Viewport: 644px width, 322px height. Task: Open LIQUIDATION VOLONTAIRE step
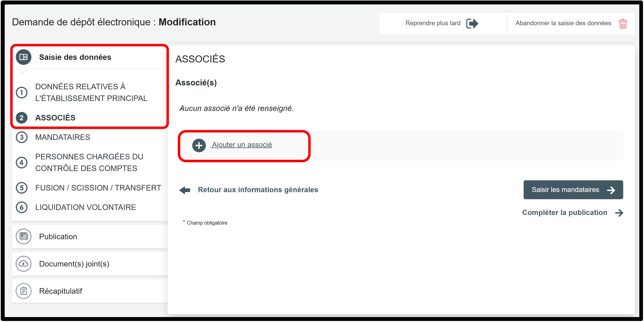[x=85, y=207]
